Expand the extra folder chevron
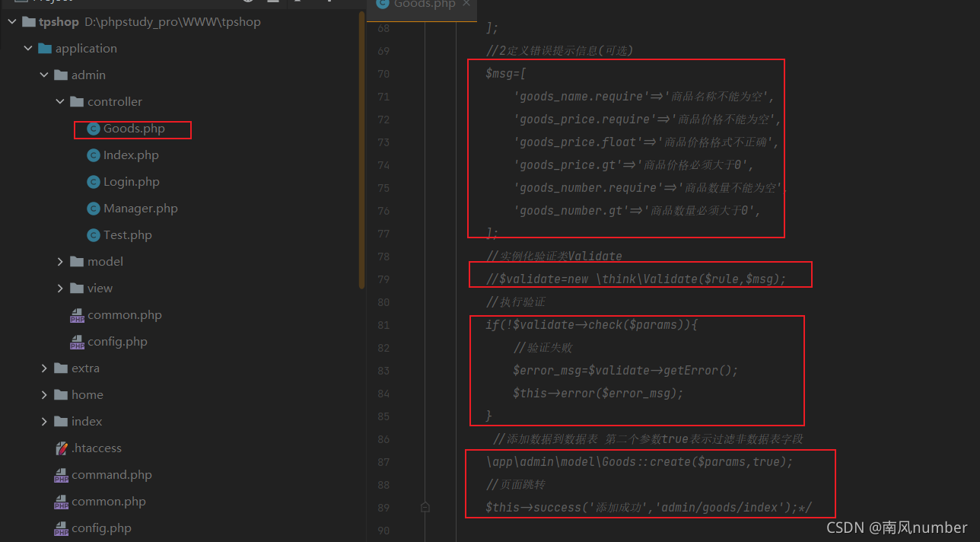Image resolution: width=980 pixels, height=542 pixels. point(44,368)
